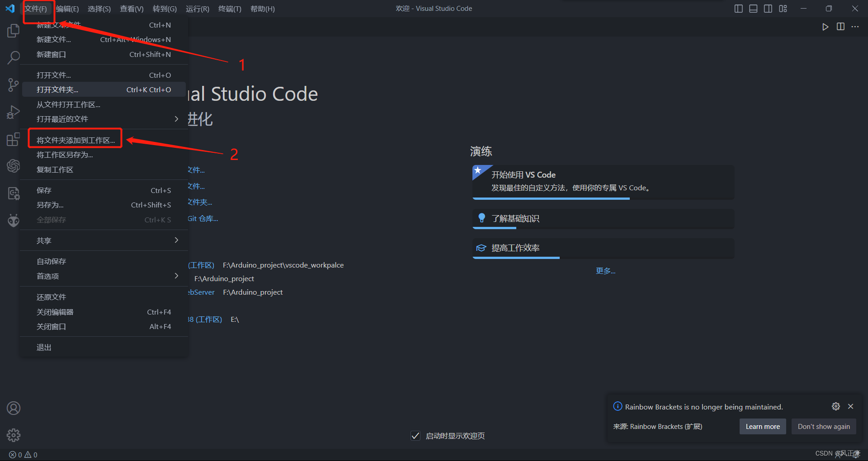This screenshot has height=461, width=868.
Task: Open the 终端(T) menu
Action: [x=230, y=9]
